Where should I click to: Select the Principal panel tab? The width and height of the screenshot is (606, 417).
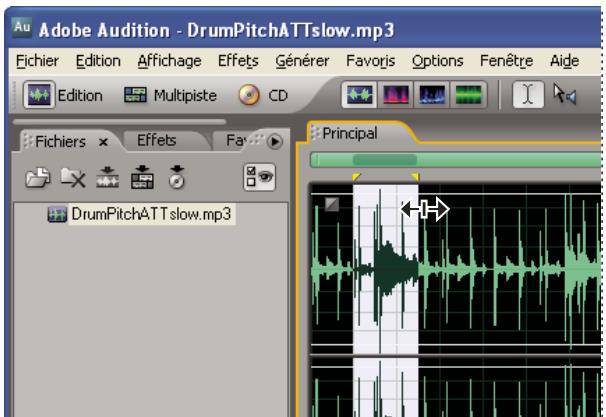point(350,133)
